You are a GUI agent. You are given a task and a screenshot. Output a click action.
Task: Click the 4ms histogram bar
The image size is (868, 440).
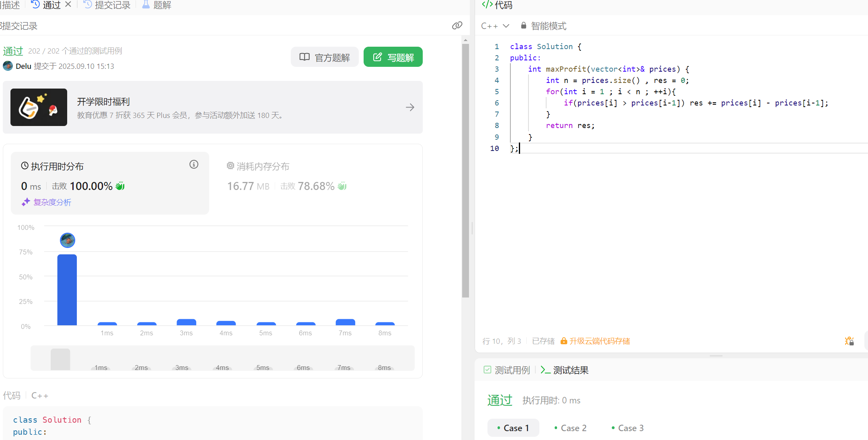click(x=226, y=323)
